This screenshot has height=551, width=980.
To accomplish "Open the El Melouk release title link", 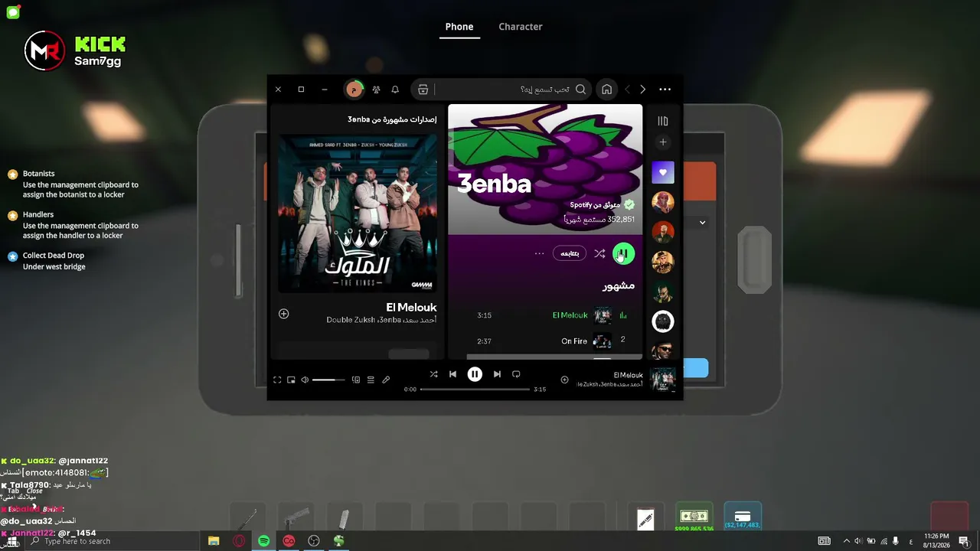I will [x=412, y=308].
